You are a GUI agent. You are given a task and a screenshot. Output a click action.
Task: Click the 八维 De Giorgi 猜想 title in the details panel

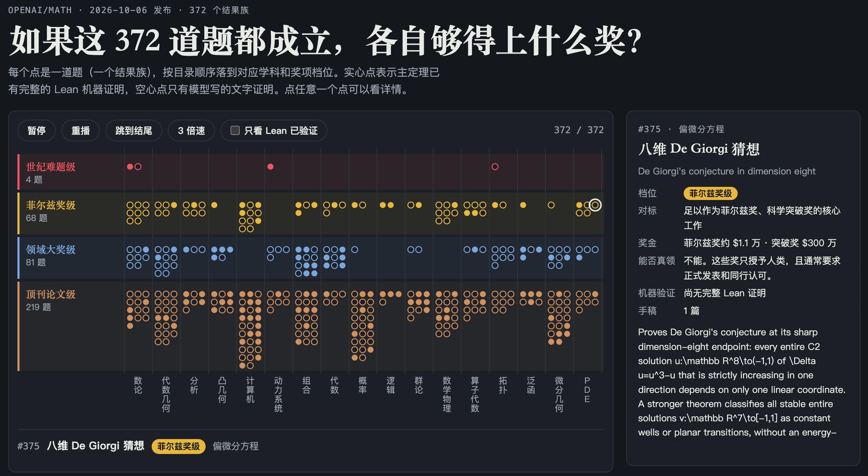coord(699,149)
